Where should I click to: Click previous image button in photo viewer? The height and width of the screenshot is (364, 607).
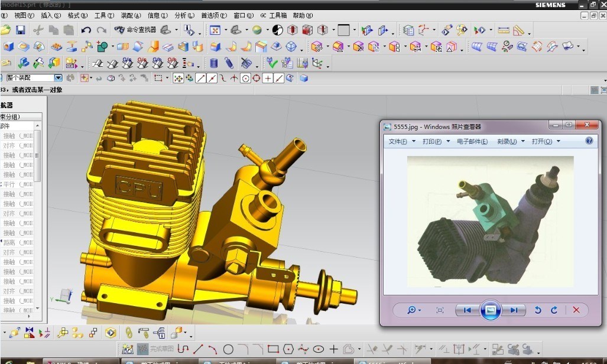tap(468, 310)
